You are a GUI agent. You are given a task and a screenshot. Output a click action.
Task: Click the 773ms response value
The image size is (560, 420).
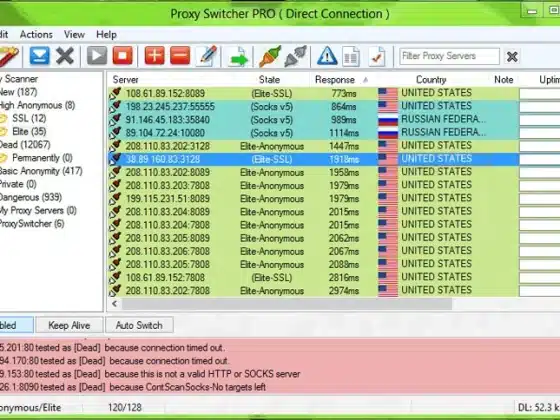(x=344, y=94)
